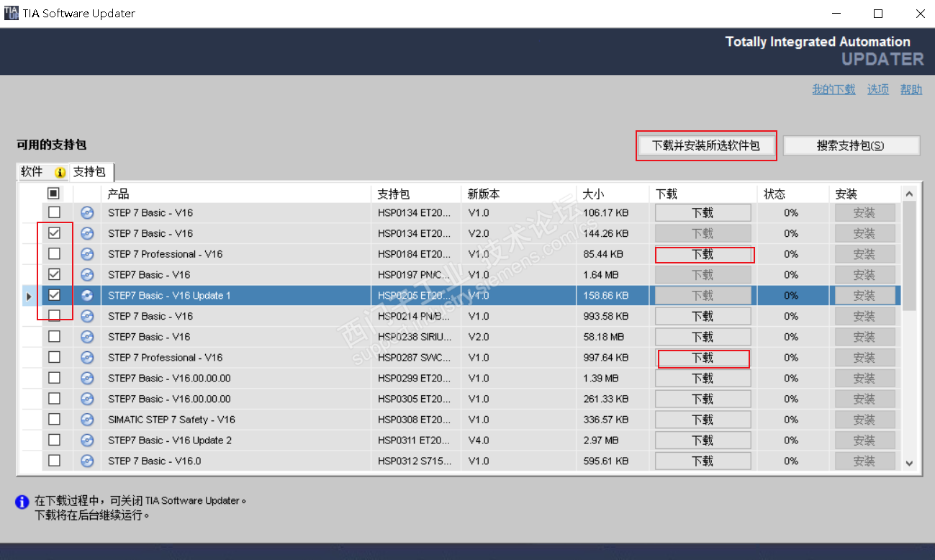This screenshot has height=560, width=935.
Task: Click the '997.64 KB' size cell
Action: (614, 358)
